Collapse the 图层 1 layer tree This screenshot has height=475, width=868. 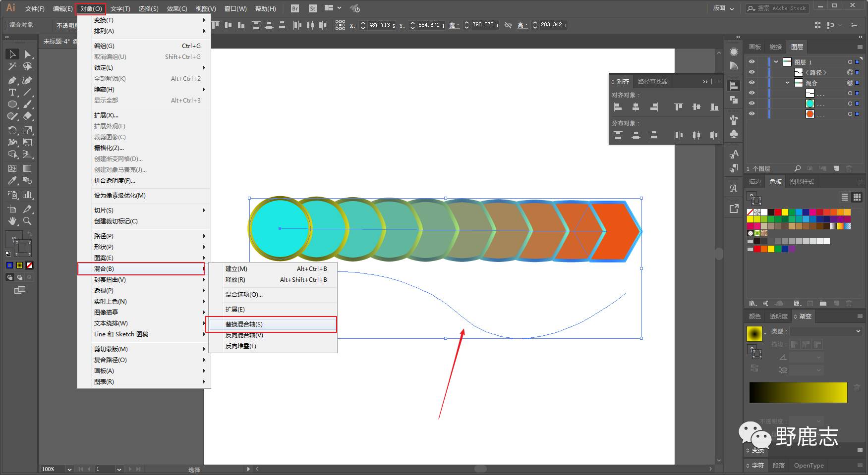776,62
